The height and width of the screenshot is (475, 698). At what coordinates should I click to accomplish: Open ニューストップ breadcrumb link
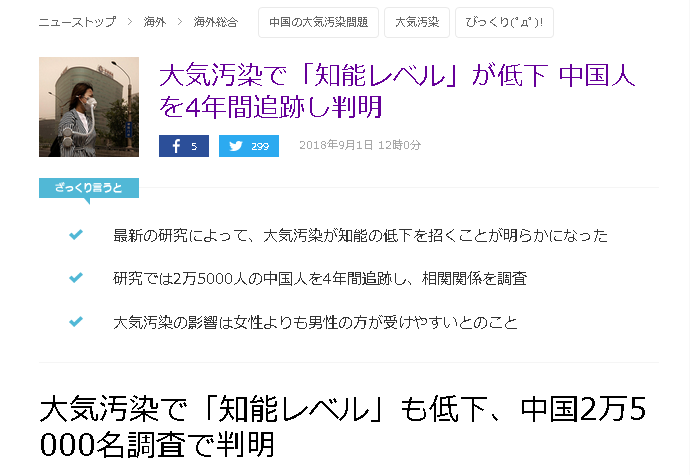[x=77, y=22]
